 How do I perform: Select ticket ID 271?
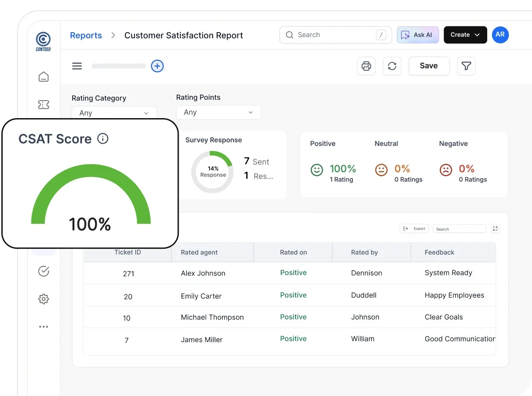129,273
